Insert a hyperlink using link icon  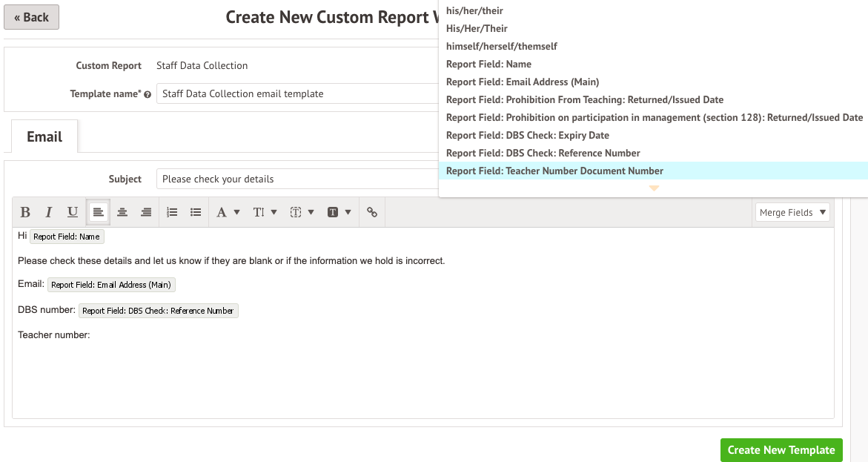click(x=372, y=213)
